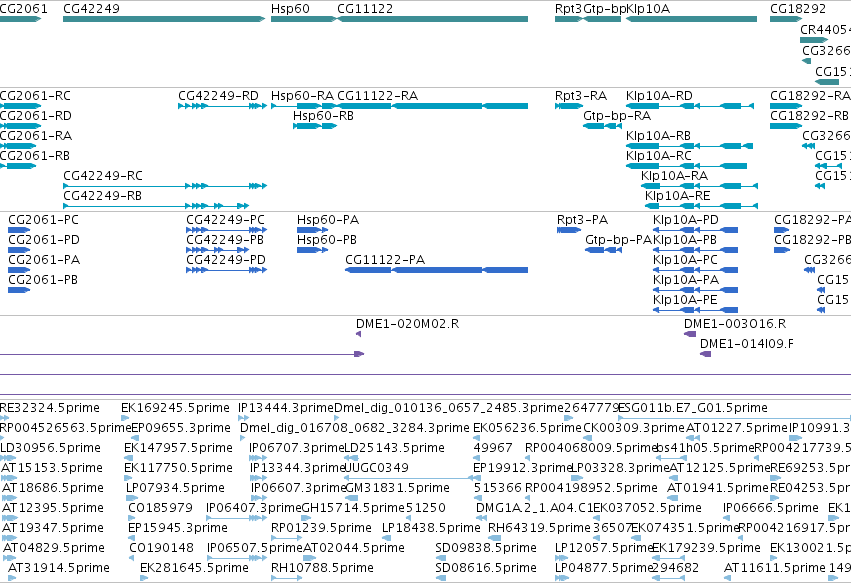Select EST AT31914.5prime
851x583 pixels.
[12, 578]
